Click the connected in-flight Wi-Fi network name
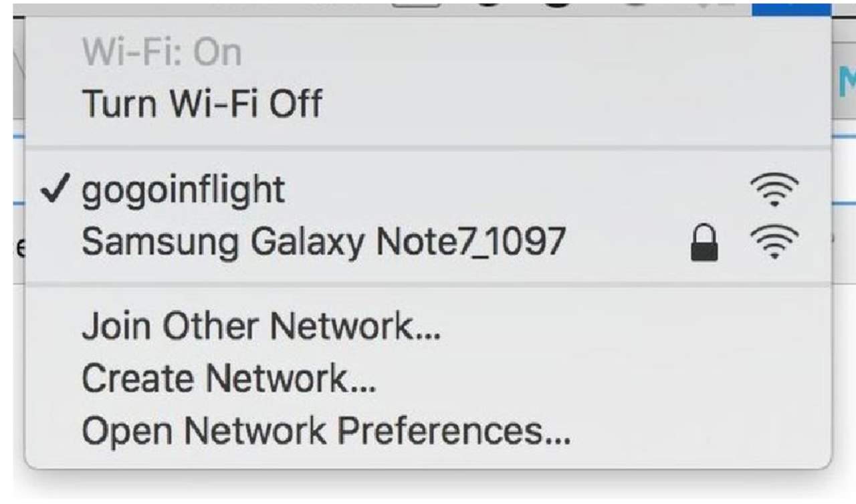The width and height of the screenshot is (856, 504). [x=183, y=191]
